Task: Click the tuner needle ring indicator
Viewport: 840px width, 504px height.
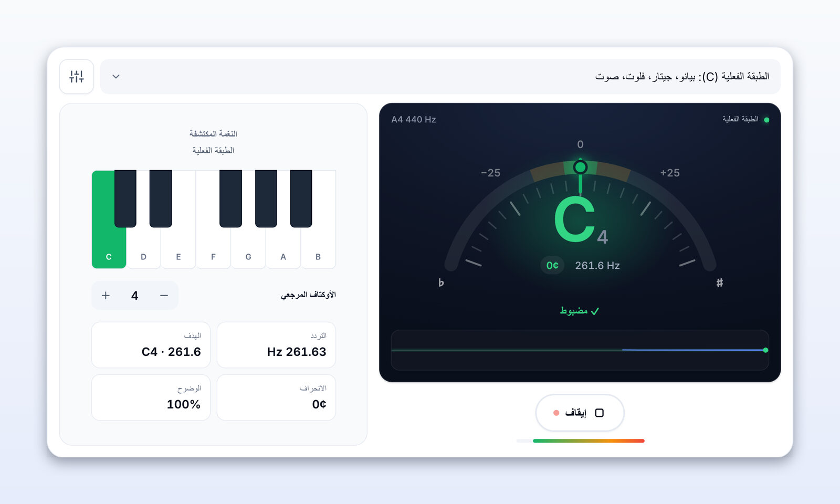Action: tap(580, 167)
